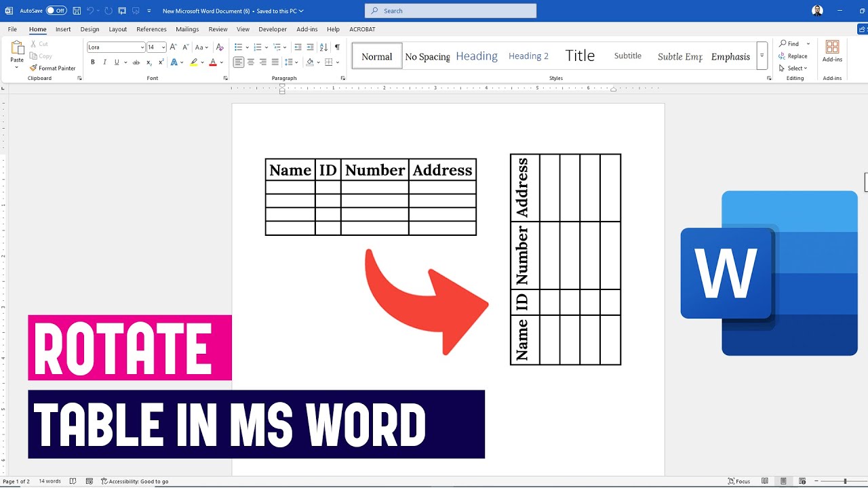Apply the Heading 2 style
The height and width of the screenshot is (488, 868).
click(528, 56)
